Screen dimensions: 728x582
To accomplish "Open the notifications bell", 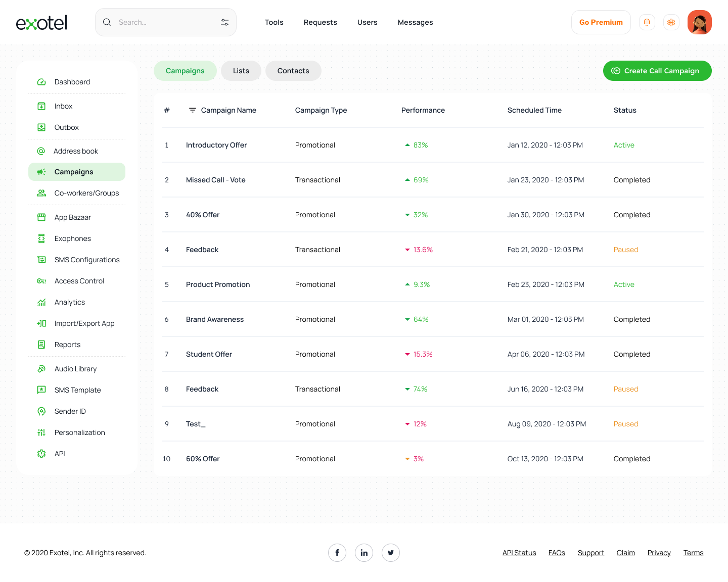I will pos(647,22).
